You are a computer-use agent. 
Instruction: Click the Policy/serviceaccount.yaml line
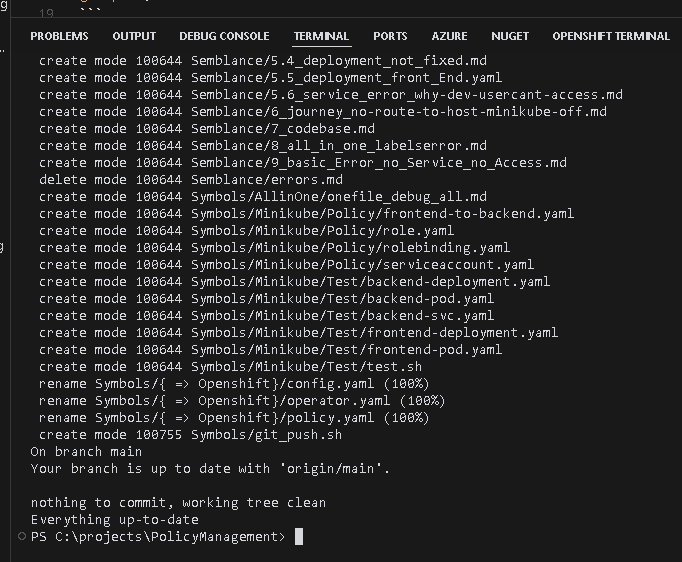[x=286, y=264]
